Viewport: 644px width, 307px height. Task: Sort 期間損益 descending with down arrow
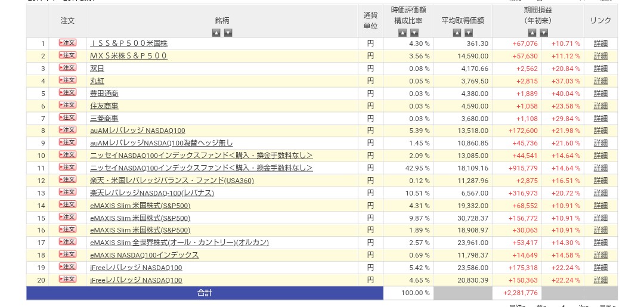[x=543, y=33]
